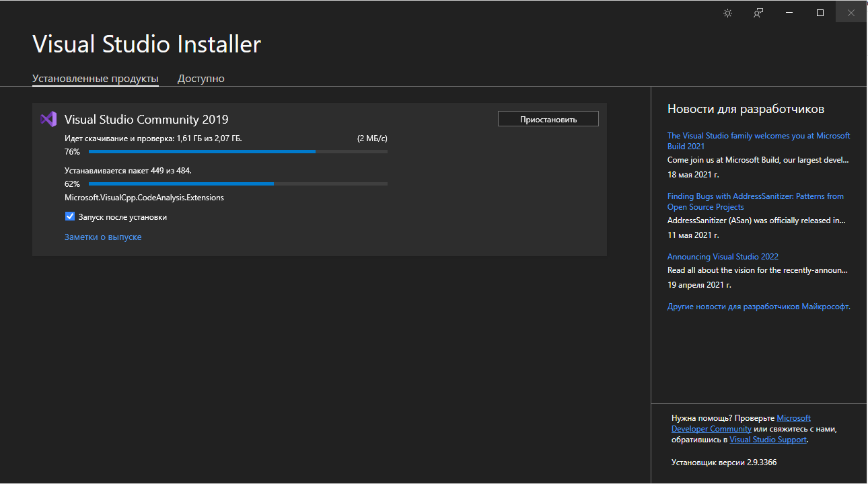Open the "Заметки о выпуске" link
868x484 pixels.
[103, 237]
